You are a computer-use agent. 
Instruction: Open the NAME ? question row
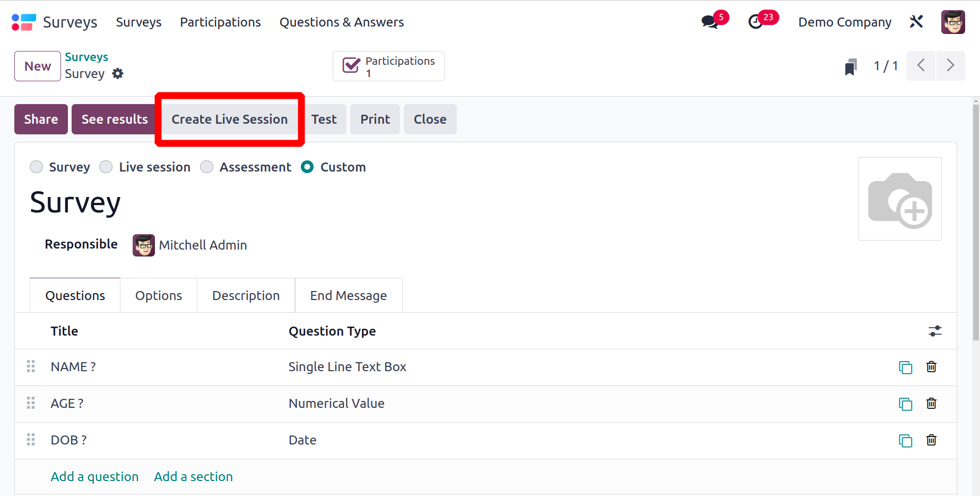click(485, 367)
